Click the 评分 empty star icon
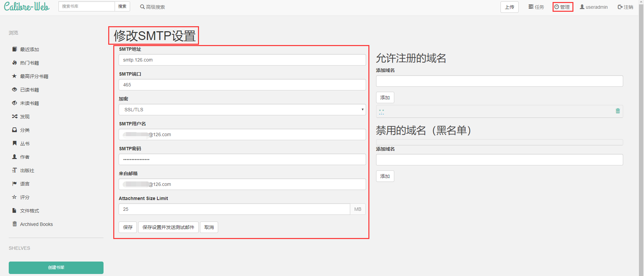The image size is (644, 276). click(14, 197)
